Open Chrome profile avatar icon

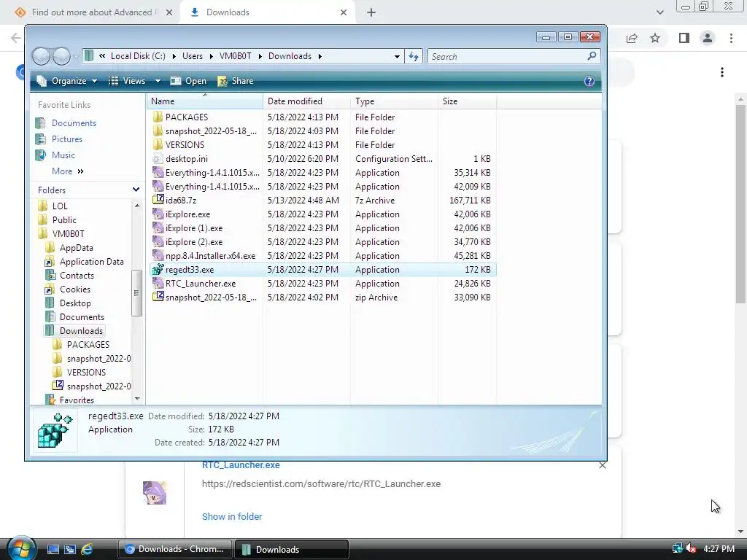[x=708, y=38]
